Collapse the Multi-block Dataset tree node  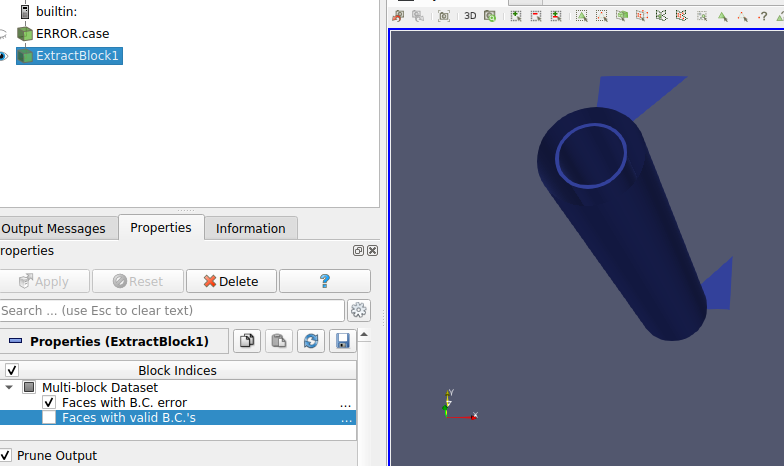(10, 387)
